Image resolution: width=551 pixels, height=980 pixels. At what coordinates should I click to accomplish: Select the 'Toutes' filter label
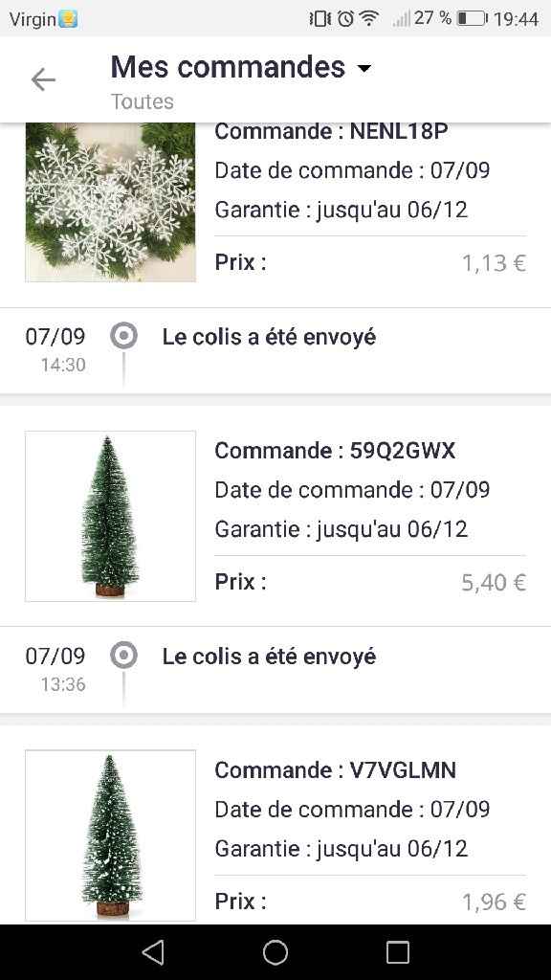pyautogui.click(x=142, y=101)
